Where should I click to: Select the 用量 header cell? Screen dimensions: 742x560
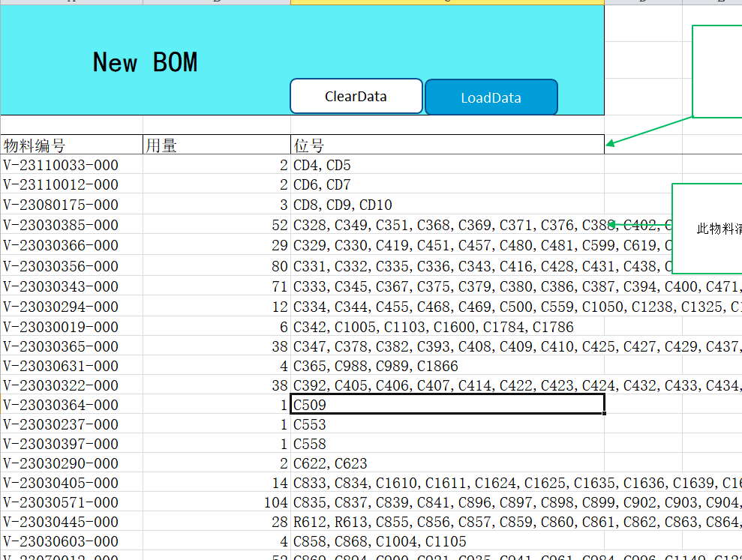[x=217, y=145]
